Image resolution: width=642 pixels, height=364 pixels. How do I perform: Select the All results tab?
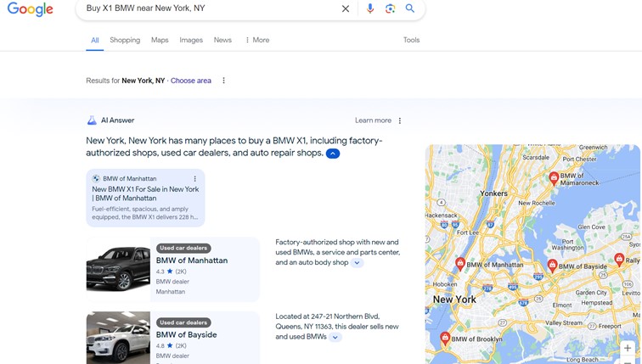(x=94, y=40)
